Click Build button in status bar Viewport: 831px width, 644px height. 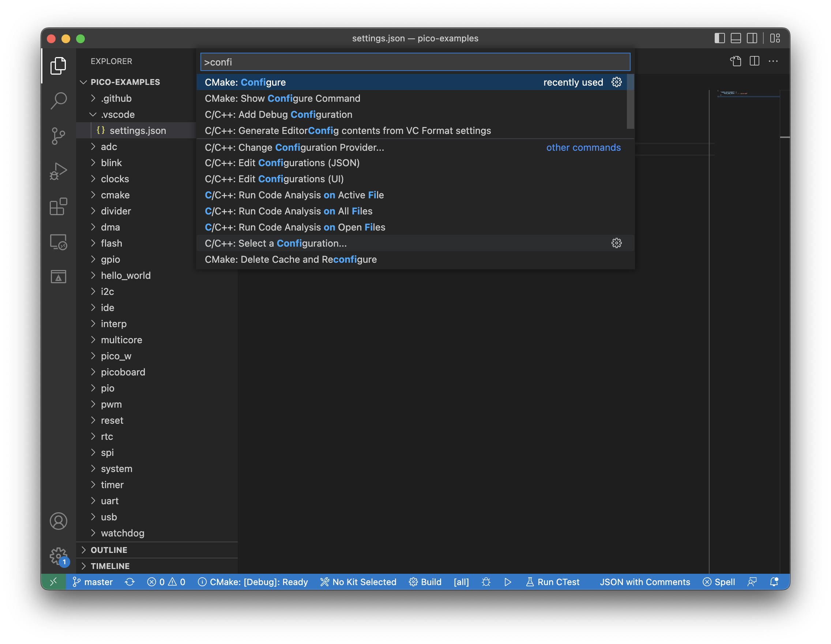click(x=425, y=581)
